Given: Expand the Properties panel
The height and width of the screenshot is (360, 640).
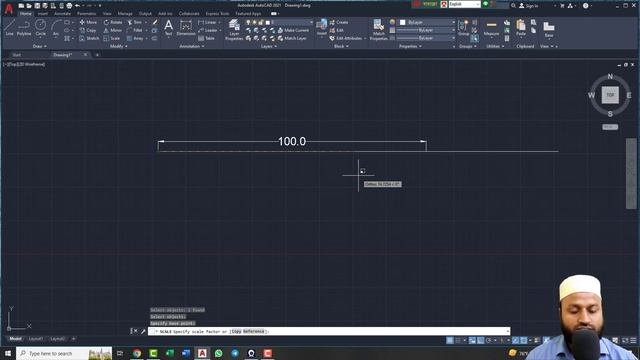Looking at the screenshot, I should [410, 46].
